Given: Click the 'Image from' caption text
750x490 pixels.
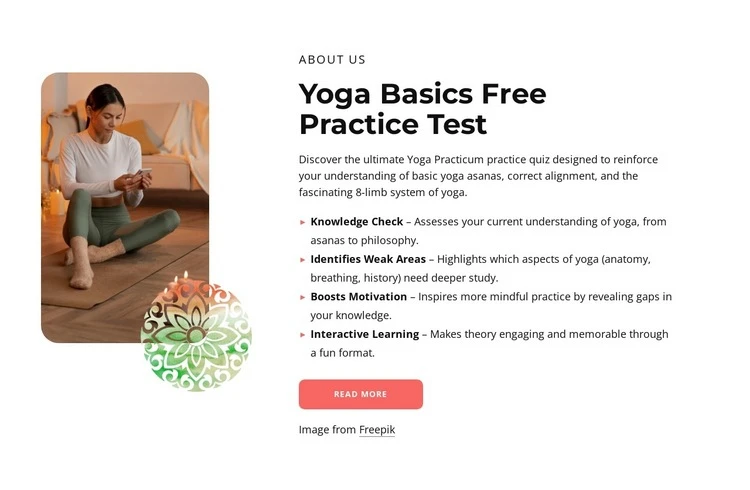Looking at the screenshot, I should [327, 430].
